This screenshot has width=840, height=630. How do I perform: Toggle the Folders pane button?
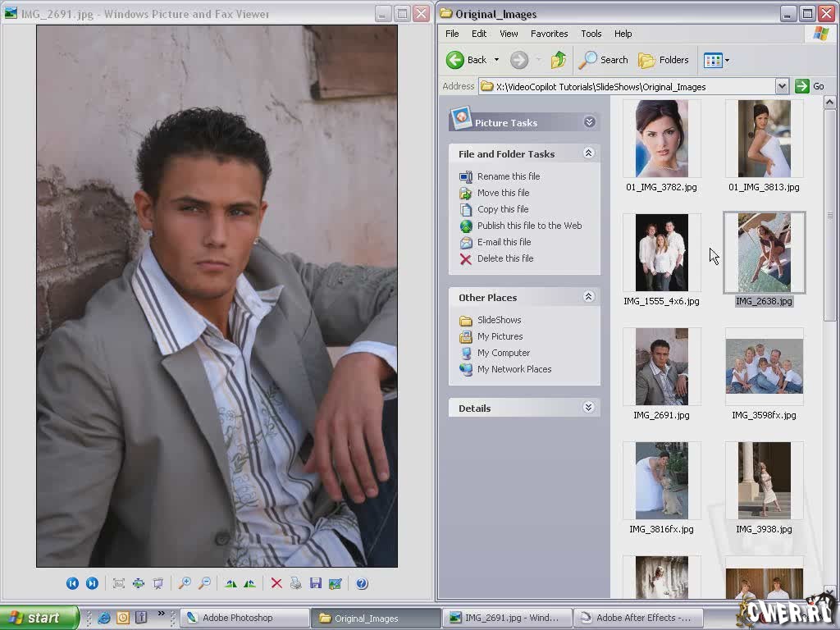click(664, 60)
